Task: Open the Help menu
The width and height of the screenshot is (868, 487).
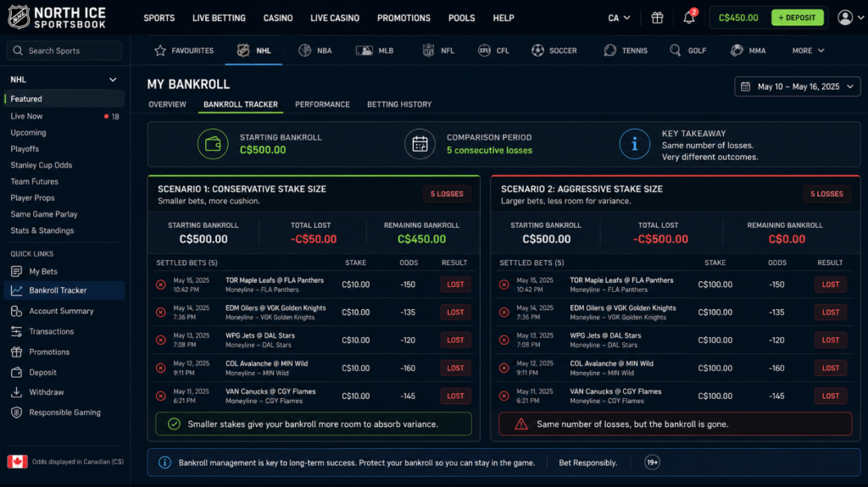Action: [504, 18]
